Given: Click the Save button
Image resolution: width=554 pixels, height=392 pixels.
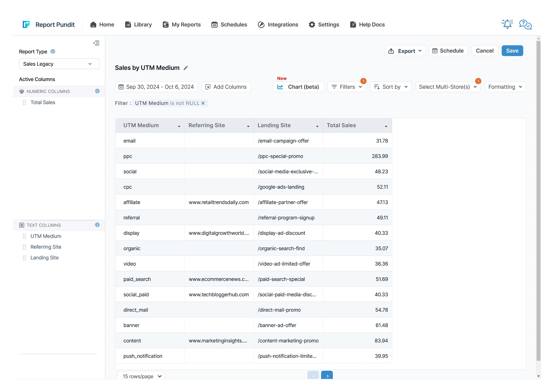Looking at the screenshot, I should click(512, 51).
